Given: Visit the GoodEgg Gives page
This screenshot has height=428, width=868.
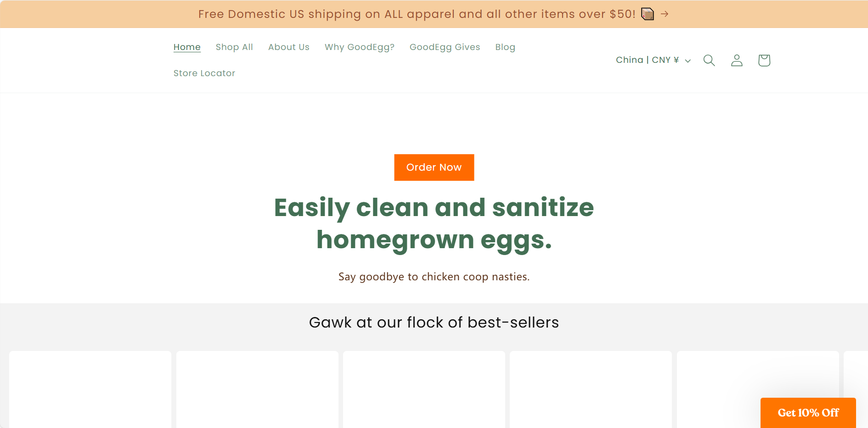Looking at the screenshot, I should tap(445, 47).
